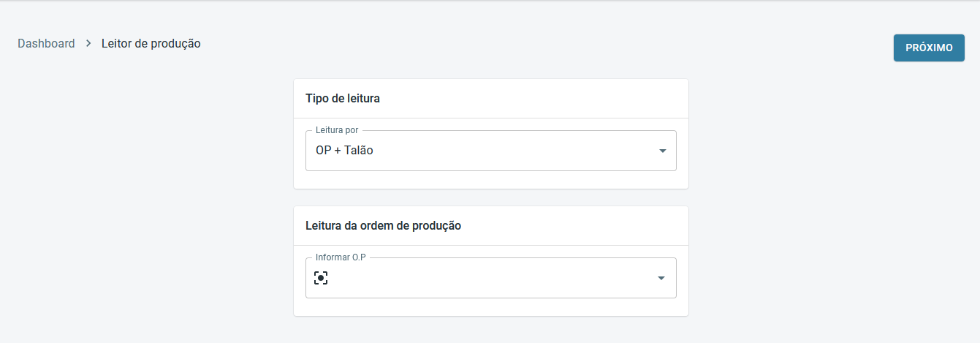Open the Informar O.P dropdown arrow
This screenshot has height=343, width=980.
pos(661,278)
